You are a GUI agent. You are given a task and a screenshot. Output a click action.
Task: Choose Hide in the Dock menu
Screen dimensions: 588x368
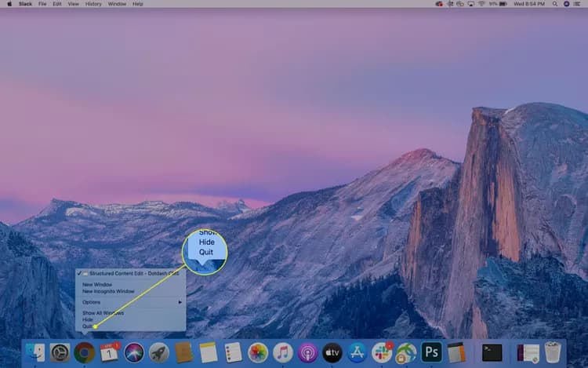(87, 319)
